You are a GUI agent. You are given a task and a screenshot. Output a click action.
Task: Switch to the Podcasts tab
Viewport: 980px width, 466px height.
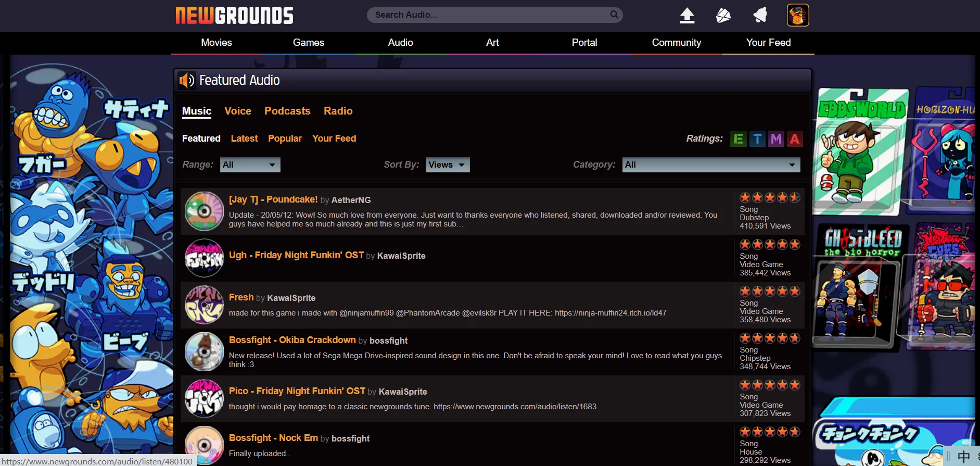click(287, 111)
